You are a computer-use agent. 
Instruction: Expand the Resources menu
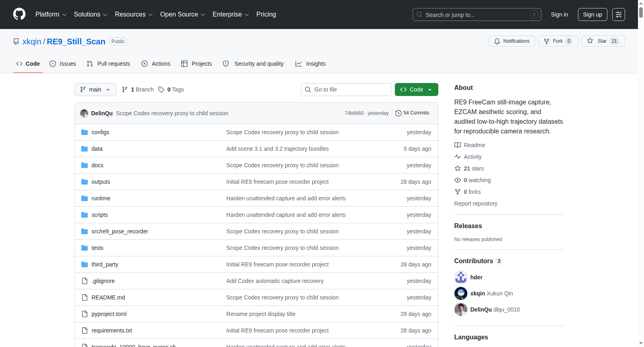tap(134, 15)
